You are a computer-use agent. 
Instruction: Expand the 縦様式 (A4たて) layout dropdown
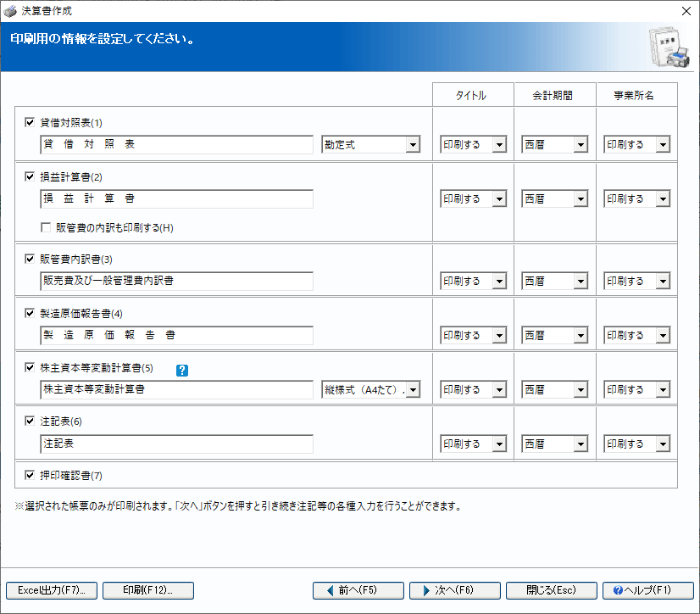413,390
